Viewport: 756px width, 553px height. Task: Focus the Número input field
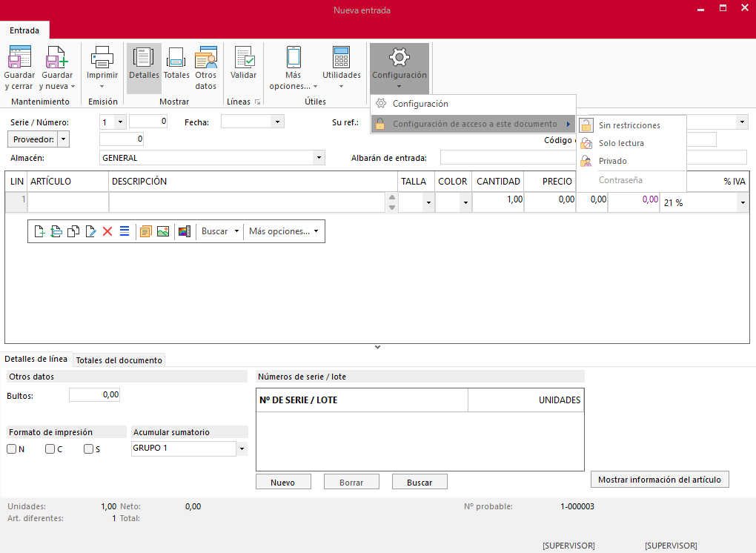(148, 122)
